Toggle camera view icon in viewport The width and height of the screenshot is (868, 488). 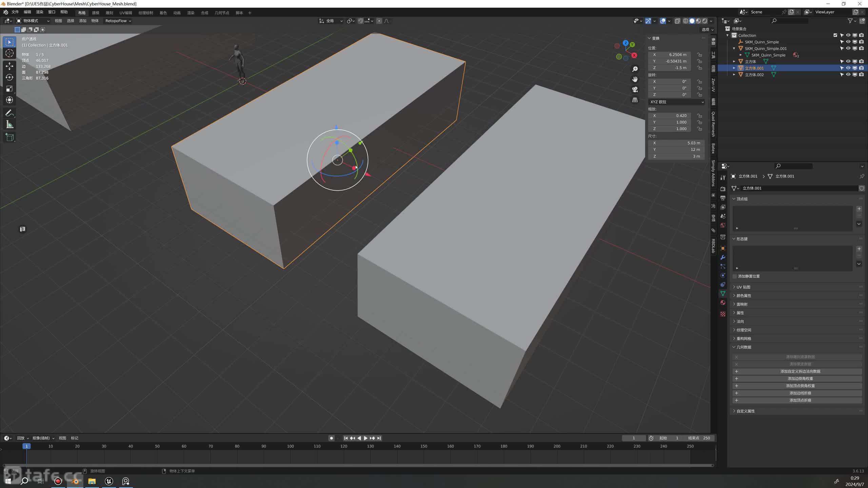[x=635, y=89]
